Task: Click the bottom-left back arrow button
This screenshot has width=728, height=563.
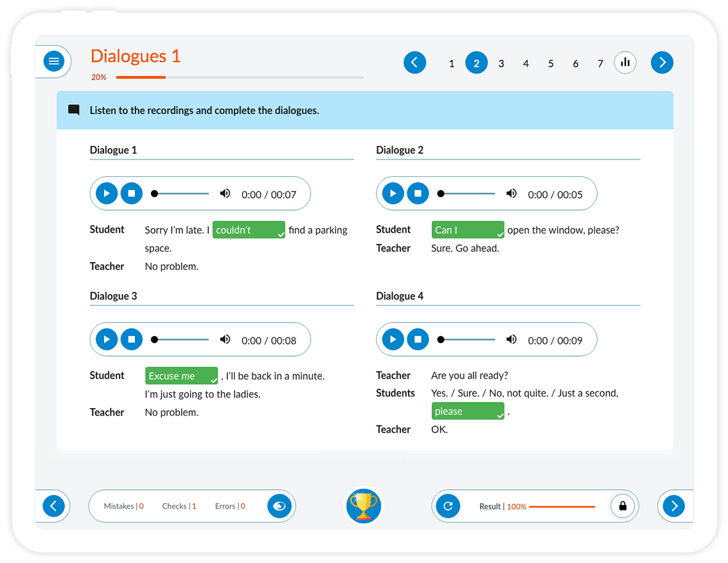Action: (54, 506)
